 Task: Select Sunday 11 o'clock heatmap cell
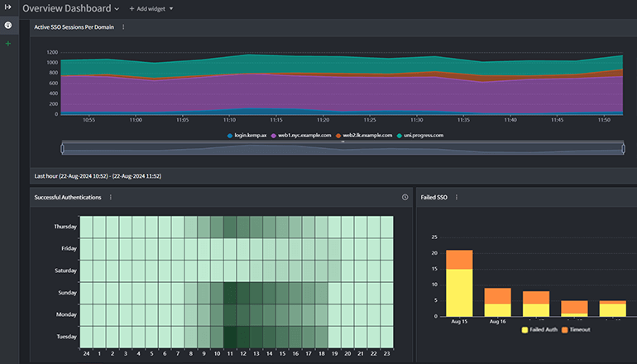coord(230,293)
